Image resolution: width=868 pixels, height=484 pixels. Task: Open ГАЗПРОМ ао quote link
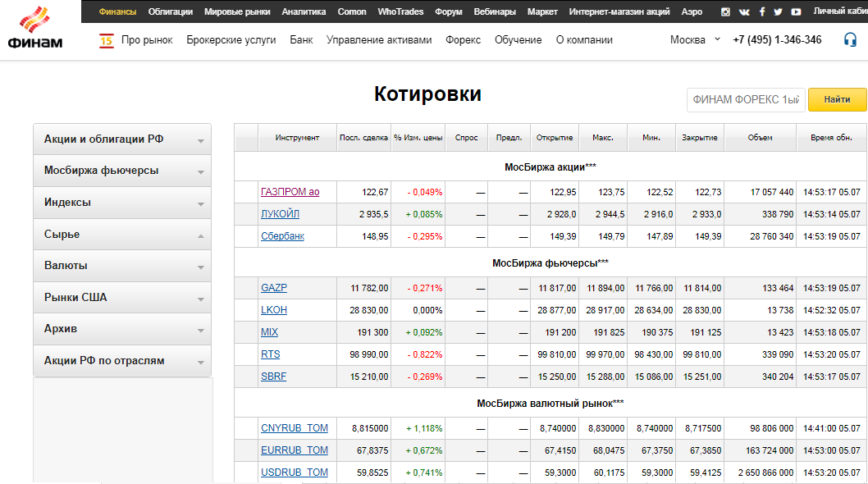290,192
